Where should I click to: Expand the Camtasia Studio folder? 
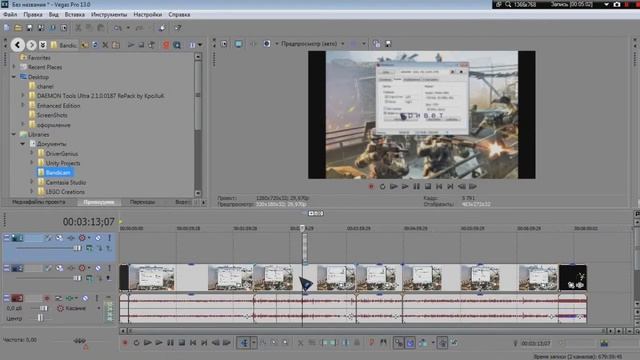32,182
